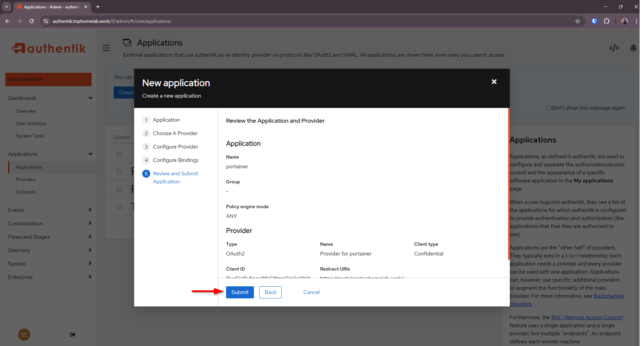Reload the page in browser
Screen dimensions: 644x346
(x=32, y=21)
